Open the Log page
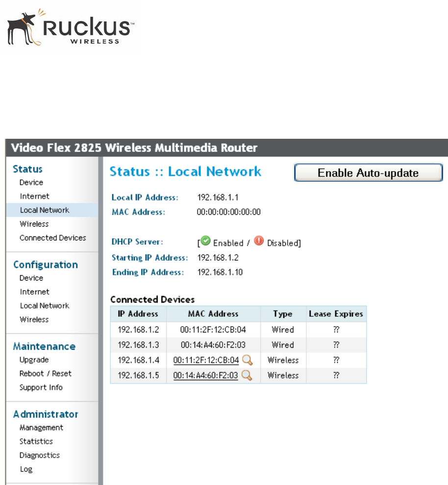The width and height of the screenshot is (448, 485). click(x=26, y=469)
